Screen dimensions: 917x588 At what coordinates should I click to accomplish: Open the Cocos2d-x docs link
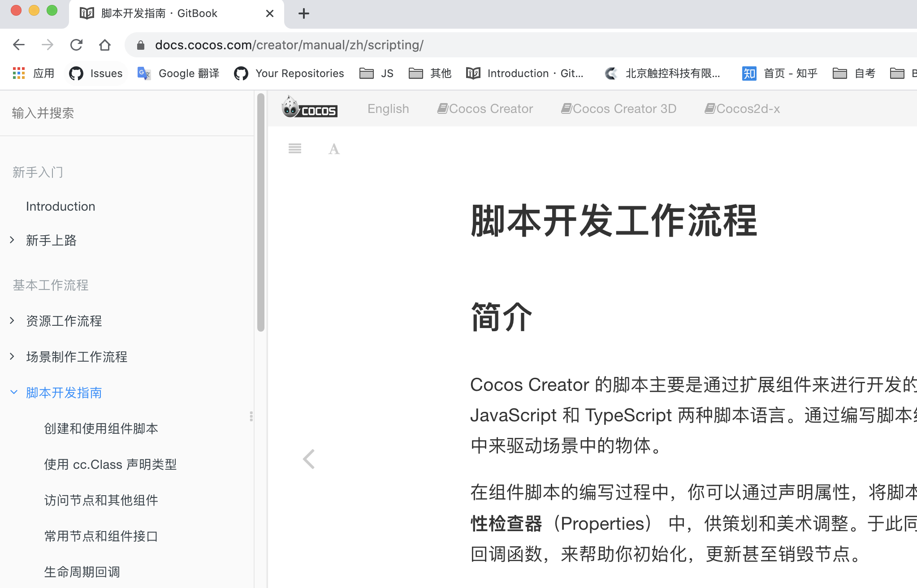pos(742,108)
